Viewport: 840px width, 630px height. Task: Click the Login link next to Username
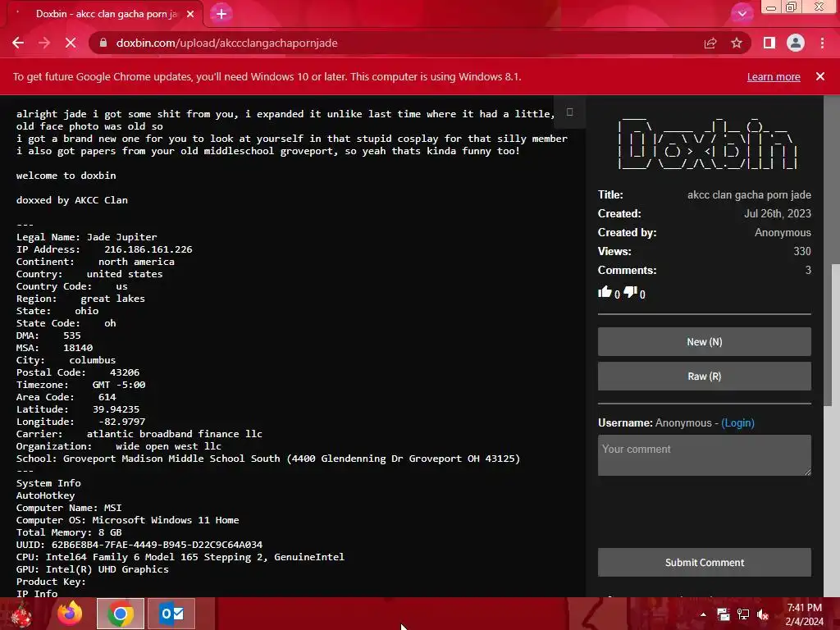(737, 423)
